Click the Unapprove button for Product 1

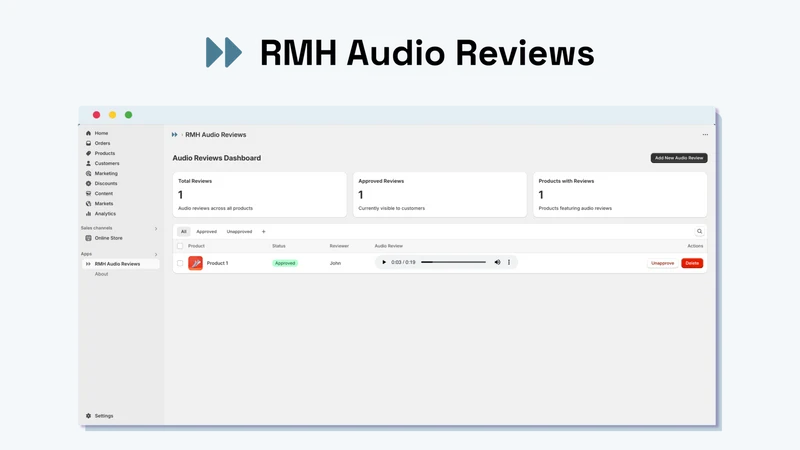(663, 263)
